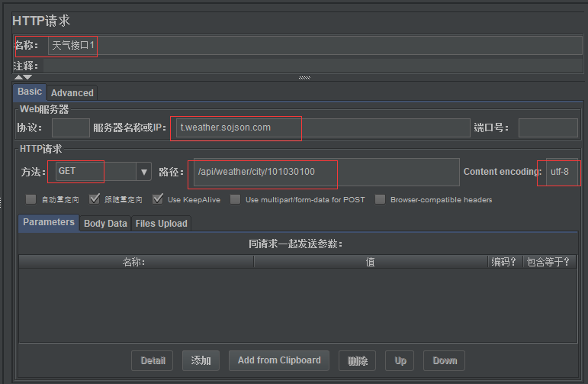This screenshot has width=588, height=384.
Task: Click the Up button
Action: tap(400, 361)
